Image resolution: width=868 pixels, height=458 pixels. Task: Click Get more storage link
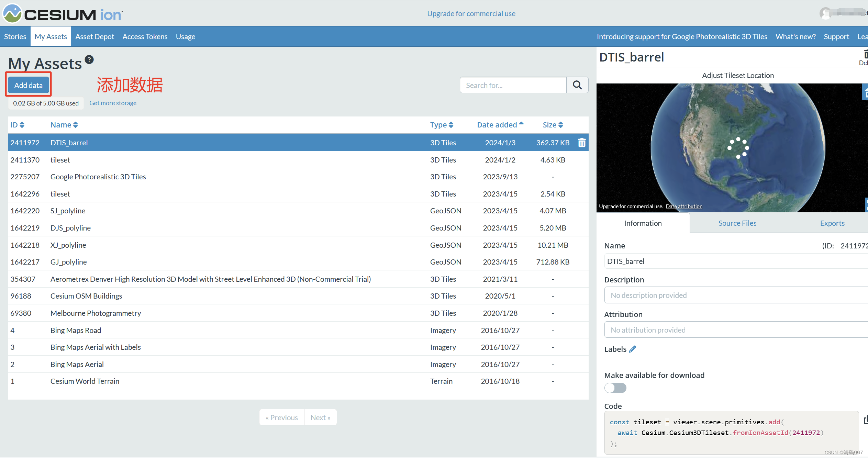pyautogui.click(x=113, y=103)
